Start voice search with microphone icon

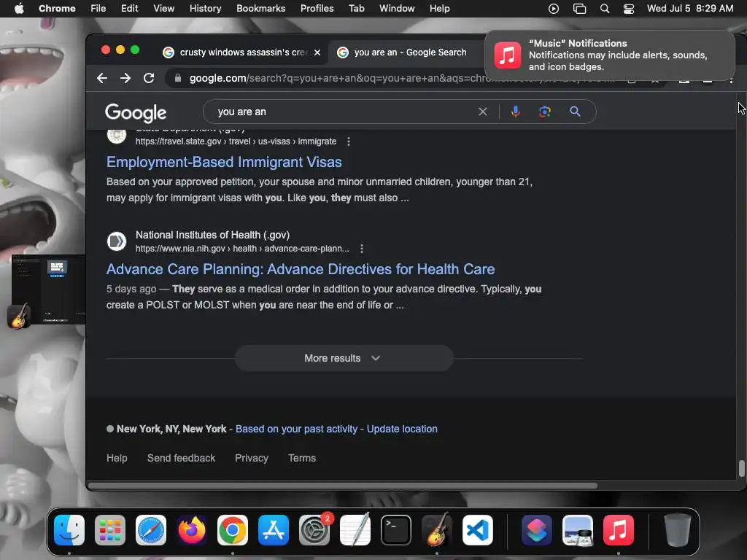[516, 112]
